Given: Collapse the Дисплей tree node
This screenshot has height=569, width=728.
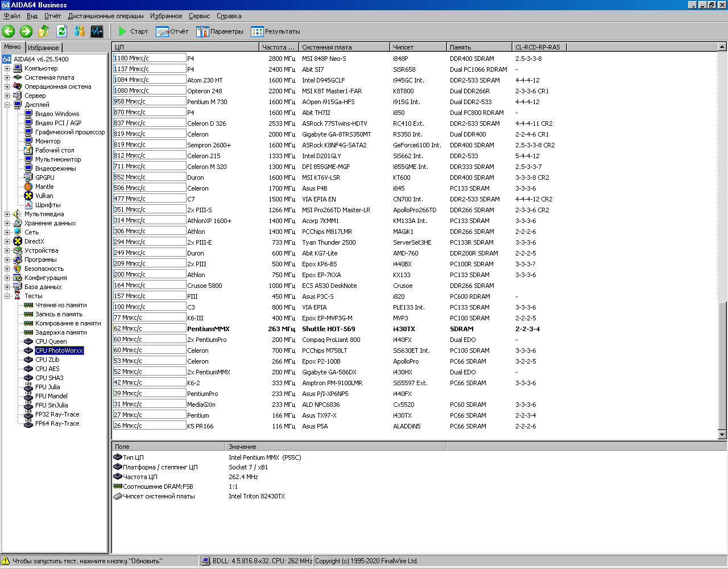Looking at the screenshot, I should click(7, 105).
